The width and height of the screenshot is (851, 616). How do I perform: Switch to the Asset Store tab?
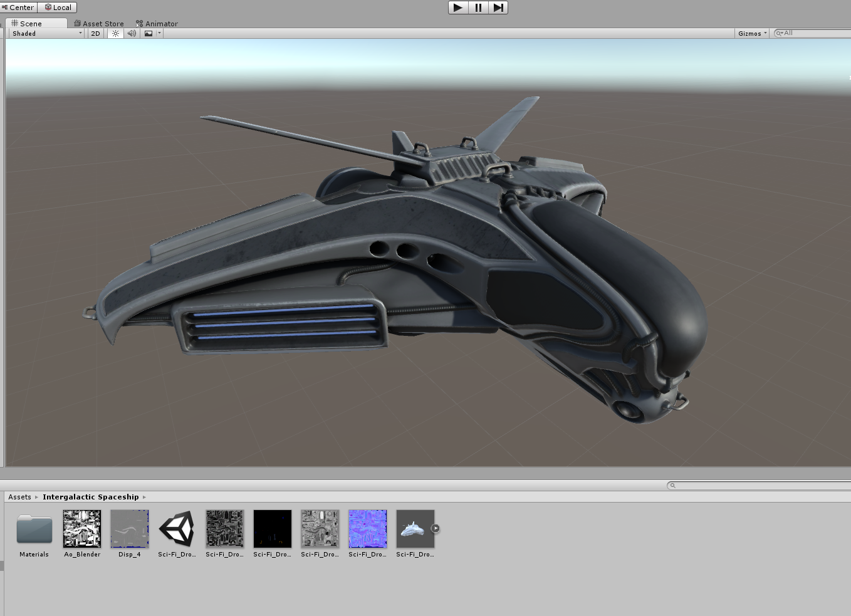tap(99, 23)
